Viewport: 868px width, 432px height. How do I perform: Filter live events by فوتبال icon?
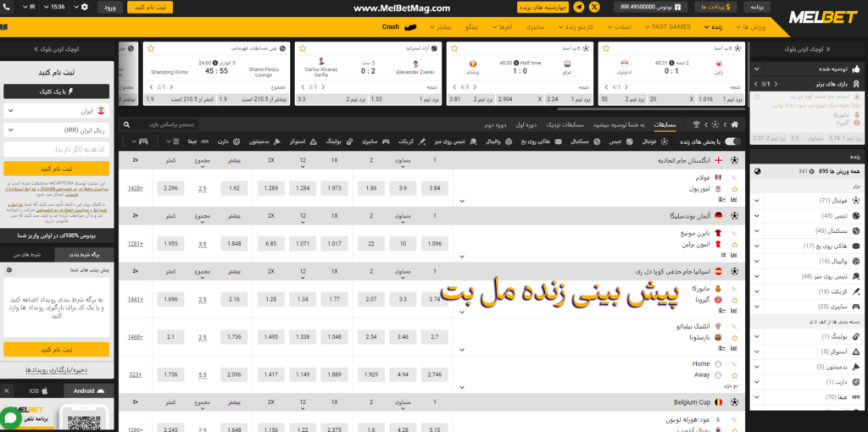[666, 141]
